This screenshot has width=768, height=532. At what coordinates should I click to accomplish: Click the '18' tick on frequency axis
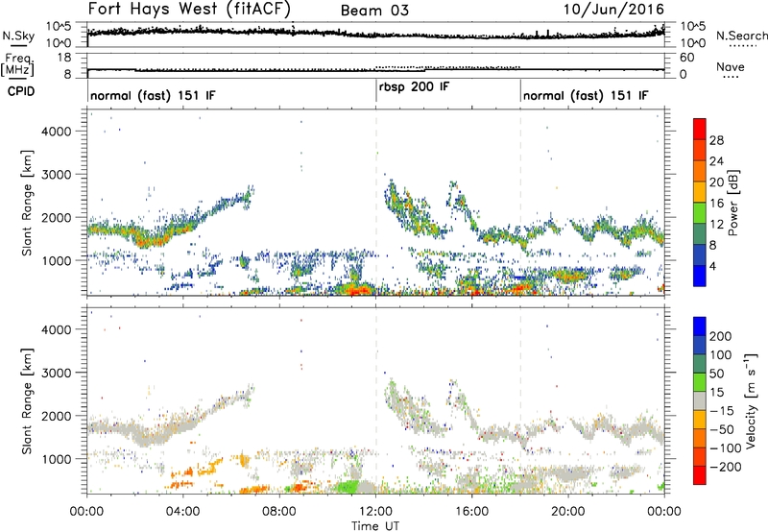pyautogui.click(x=63, y=58)
